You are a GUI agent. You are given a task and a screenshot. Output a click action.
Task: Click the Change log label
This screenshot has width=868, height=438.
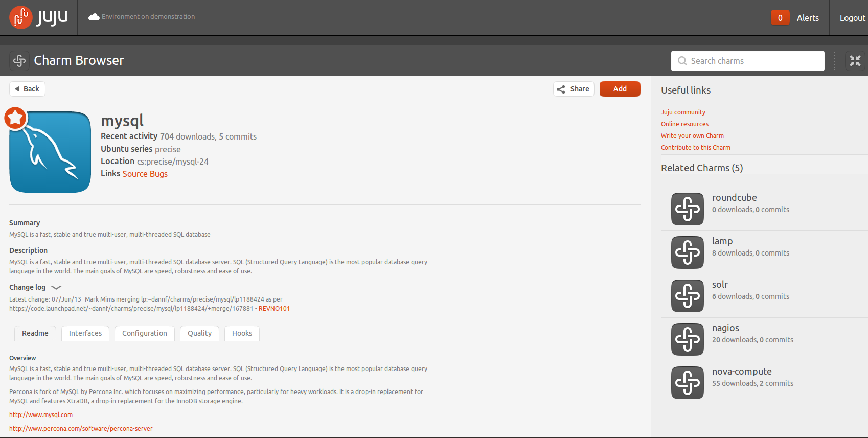27,287
